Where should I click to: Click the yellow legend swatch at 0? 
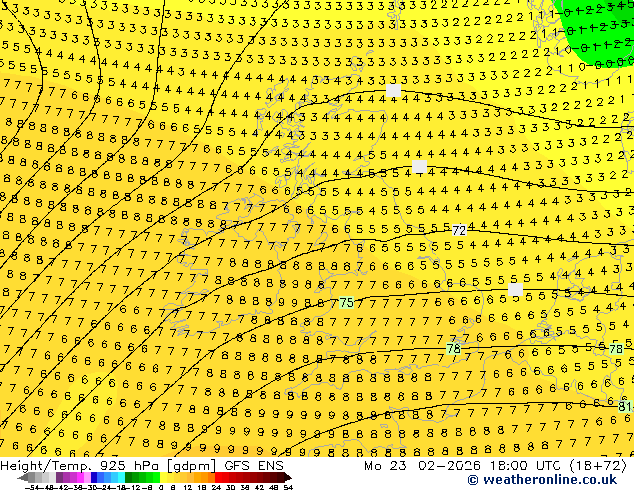point(163,478)
